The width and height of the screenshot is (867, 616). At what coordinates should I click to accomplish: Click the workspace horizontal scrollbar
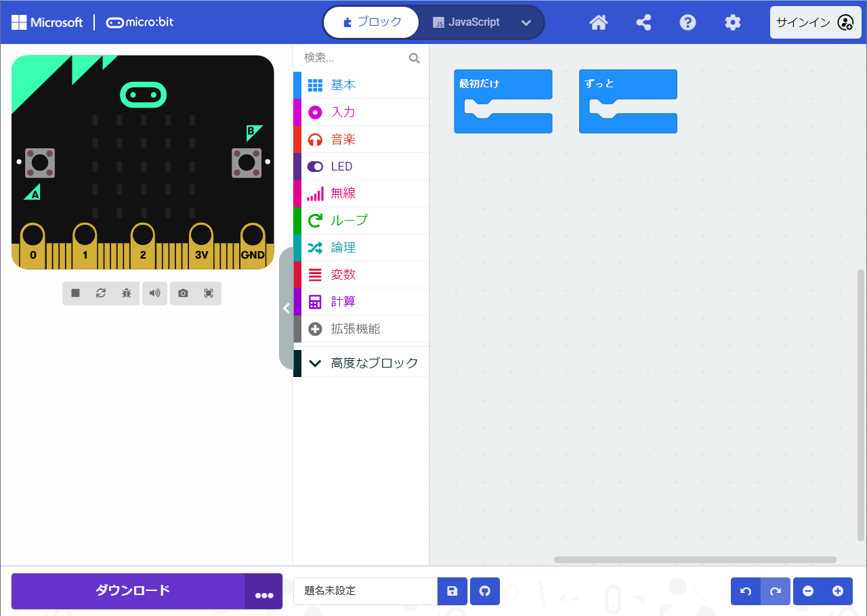695,560
